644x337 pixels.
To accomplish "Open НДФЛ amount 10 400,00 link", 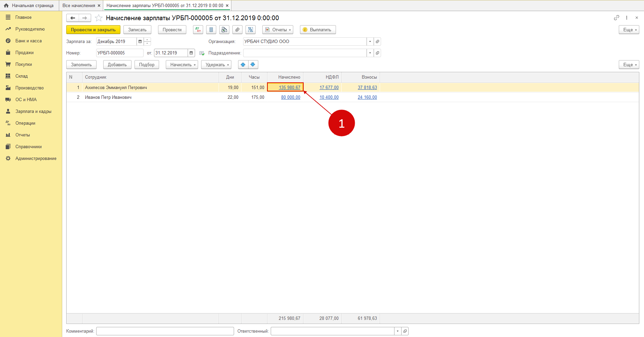I will pyautogui.click(x=329, y=97).
